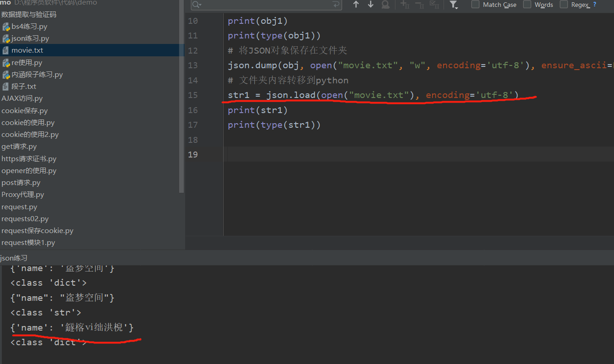Click the str1 = json.load code line
The image size is (614, 364).
tap(373, 95)
